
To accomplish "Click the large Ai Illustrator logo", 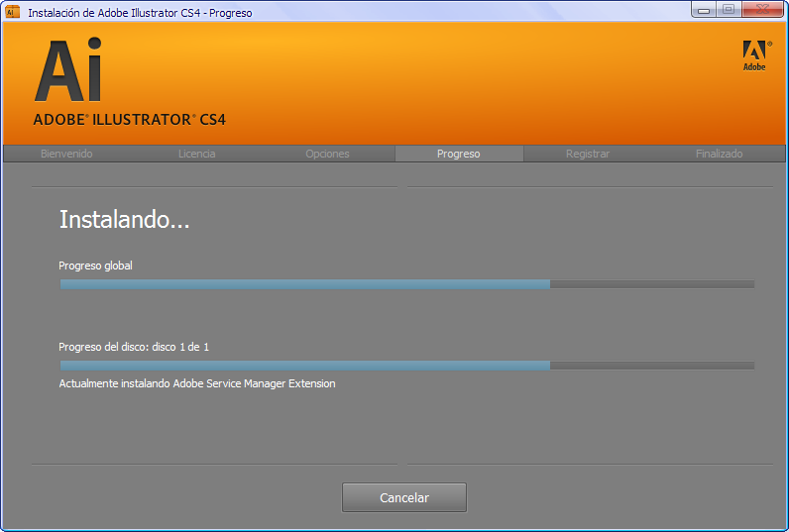I will (x=68, y=70).
